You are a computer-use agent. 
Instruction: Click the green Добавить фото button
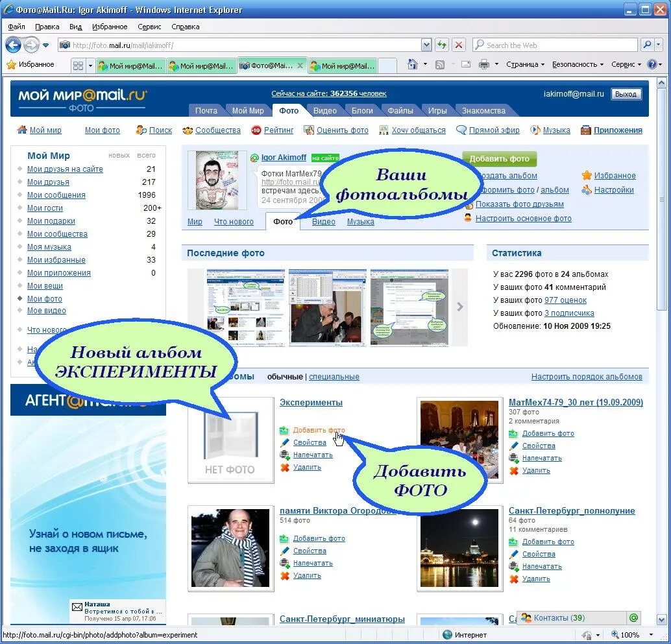(x=500, y=159)
